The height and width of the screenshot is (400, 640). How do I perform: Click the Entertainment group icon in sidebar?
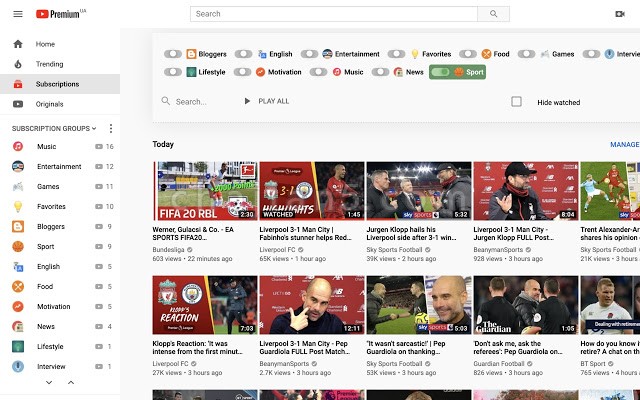click(18, 166)
